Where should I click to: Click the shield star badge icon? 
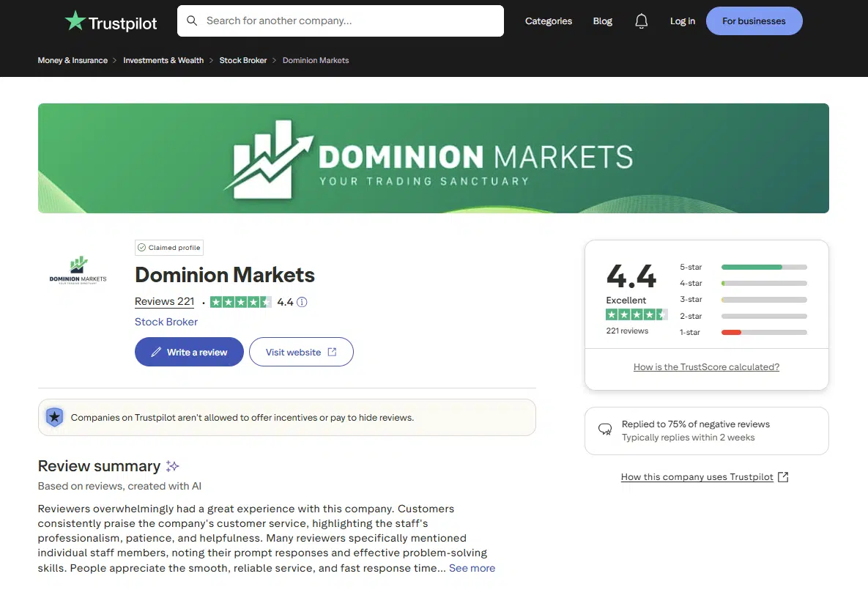(x=54, y=418)
